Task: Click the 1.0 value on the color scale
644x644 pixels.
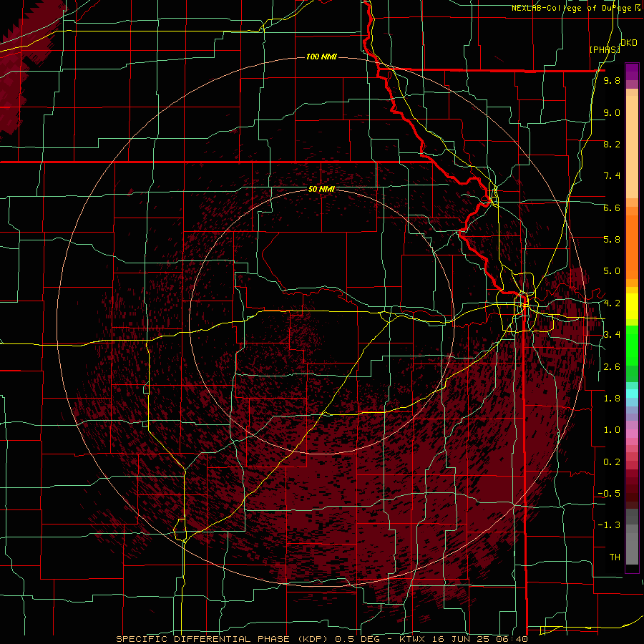Action: click(x=612, y=430)
